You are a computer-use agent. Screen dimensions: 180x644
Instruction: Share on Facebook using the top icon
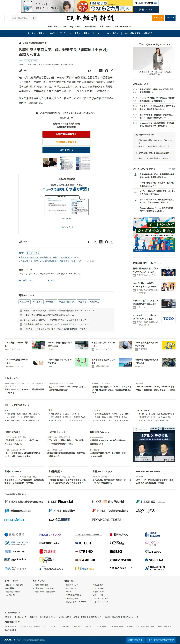click(x=107, y=71)
